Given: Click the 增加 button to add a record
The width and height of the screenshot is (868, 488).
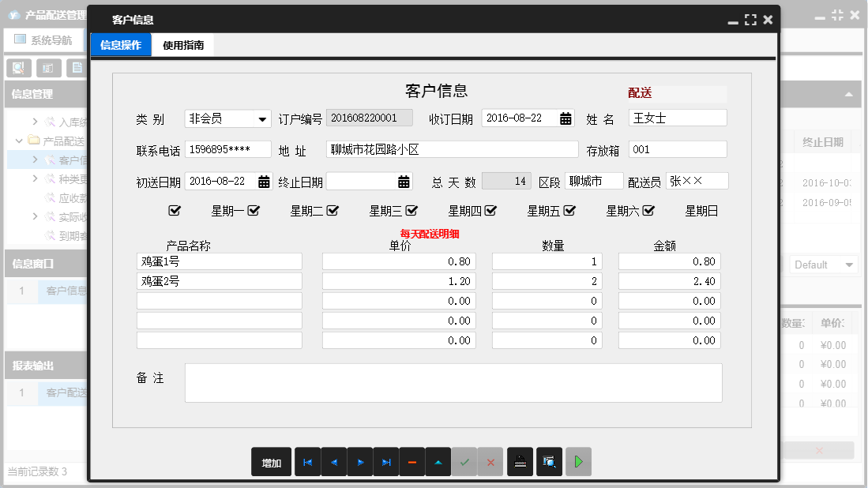Looking at the screenshot, I should point(271,462).
